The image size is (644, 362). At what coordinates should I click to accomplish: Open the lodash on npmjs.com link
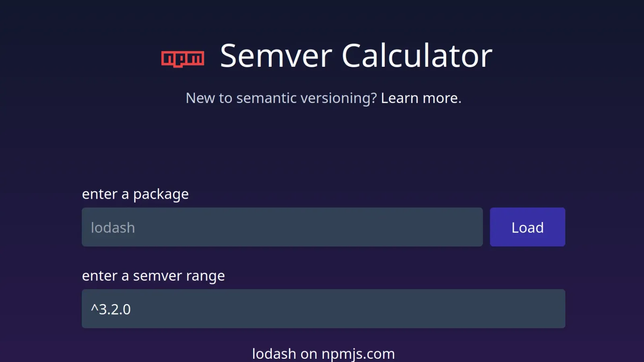(323, 354)
